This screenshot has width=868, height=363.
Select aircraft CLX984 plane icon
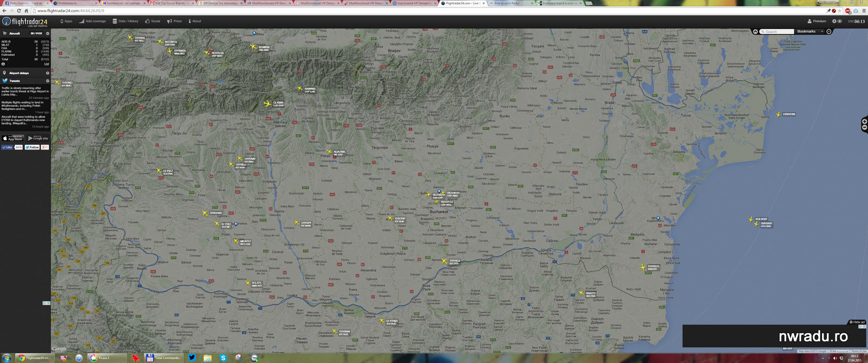tap(267, 103)
